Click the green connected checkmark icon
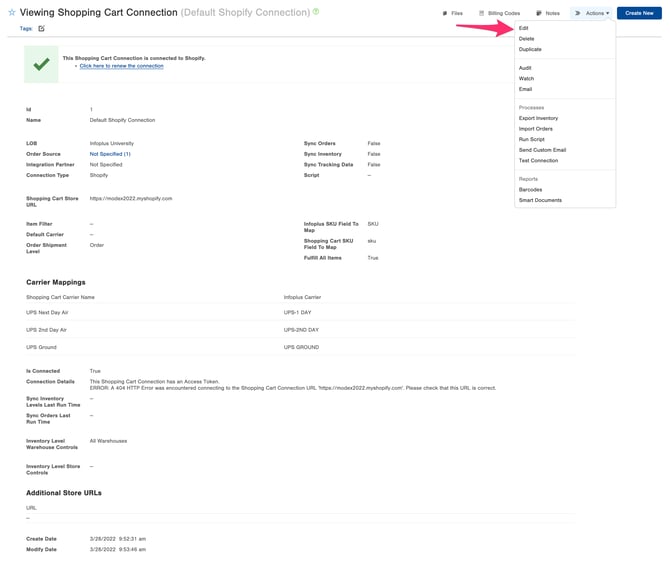This screenshot has width=670, height=562. coord(41,64)
